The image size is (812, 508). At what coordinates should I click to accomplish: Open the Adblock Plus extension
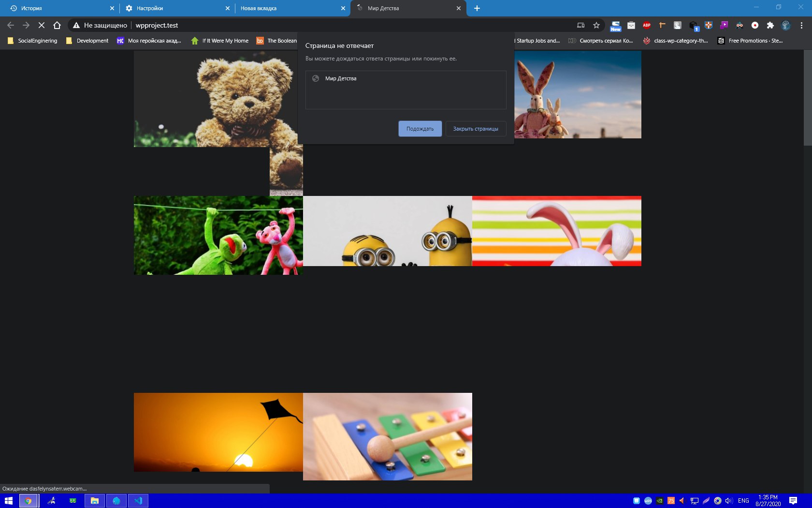click(647, 25)
